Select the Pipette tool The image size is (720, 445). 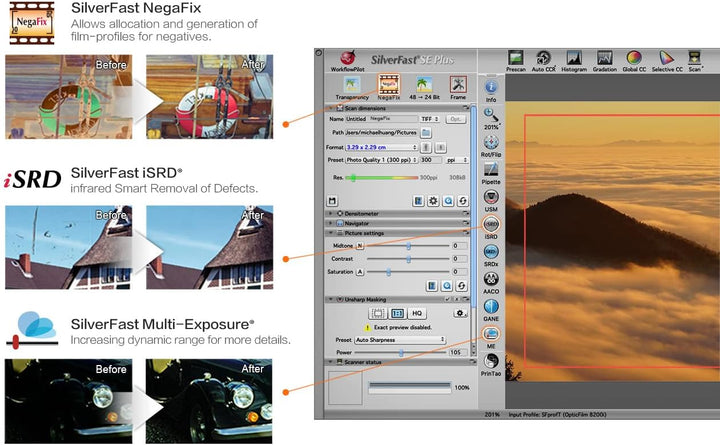pyautogui.click(x=491, y=173)
